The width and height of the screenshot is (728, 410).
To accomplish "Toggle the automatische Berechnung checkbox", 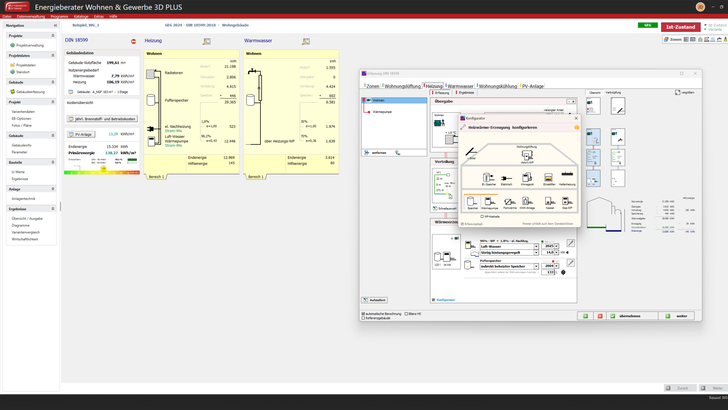I will point(363,313).
